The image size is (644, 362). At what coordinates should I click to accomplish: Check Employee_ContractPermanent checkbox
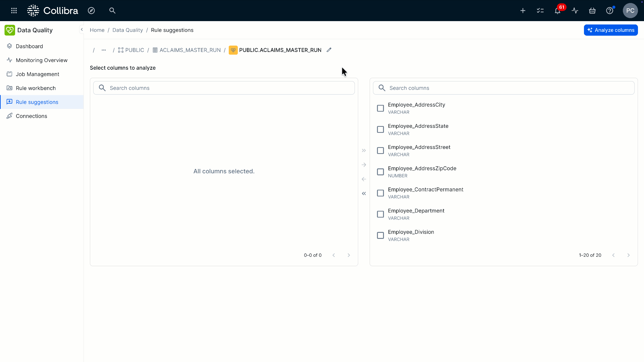pos(380,193)
